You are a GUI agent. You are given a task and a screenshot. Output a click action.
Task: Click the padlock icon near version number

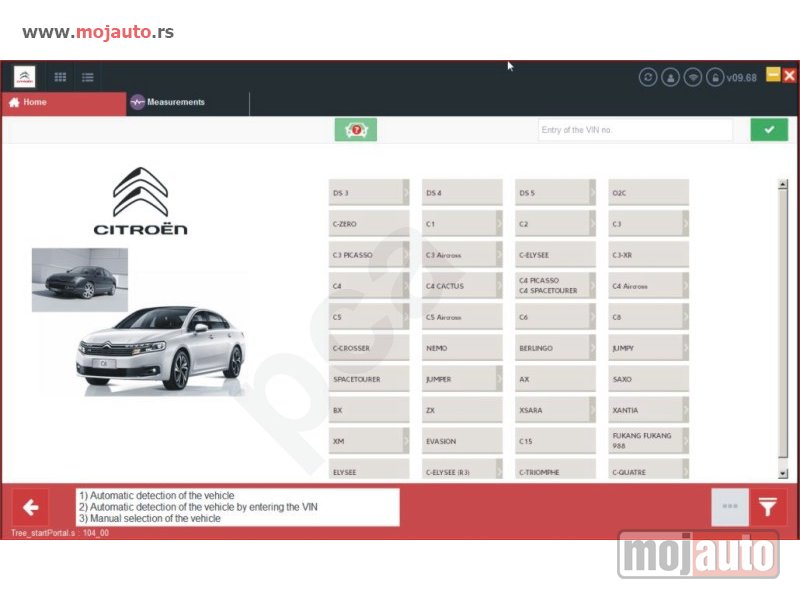click(715, 78)
